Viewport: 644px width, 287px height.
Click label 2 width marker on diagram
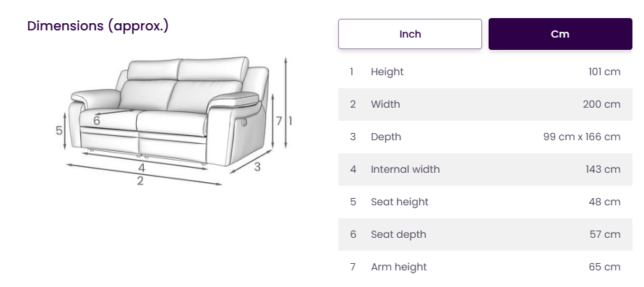(140, 181)
